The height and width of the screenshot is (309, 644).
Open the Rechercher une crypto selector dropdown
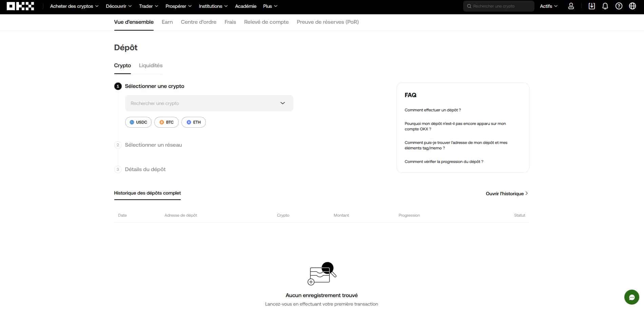[x=209, y=103]
